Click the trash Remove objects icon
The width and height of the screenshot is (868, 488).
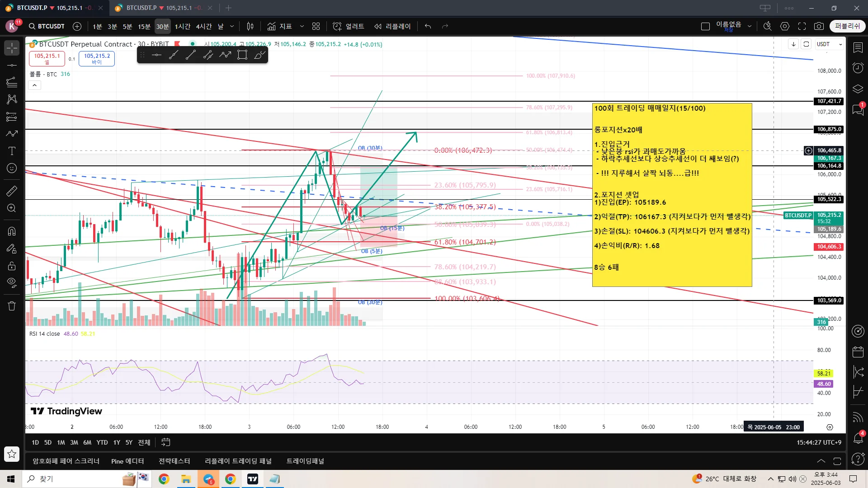pyautogui.click(x=12, y=306)
